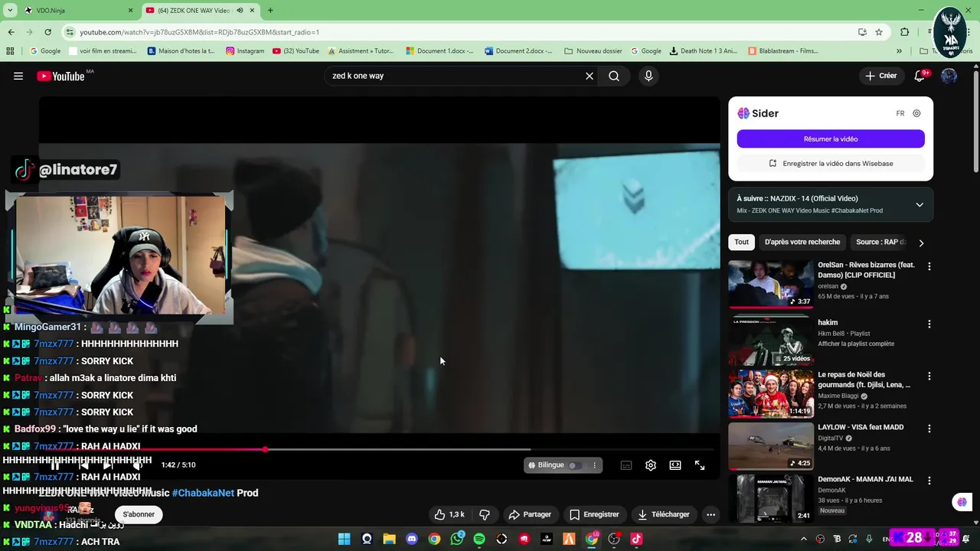Open the YouTube account avatar menu

coord(949,76)
